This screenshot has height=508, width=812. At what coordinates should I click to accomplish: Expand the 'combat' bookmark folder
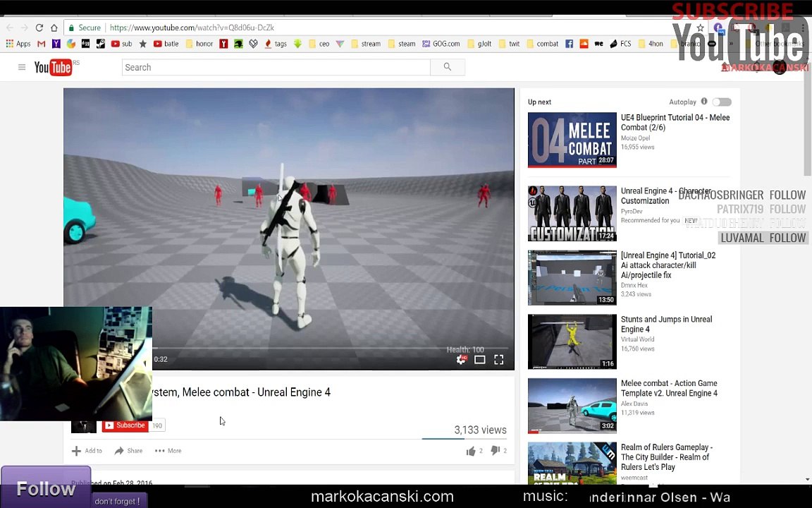click(x=543, y=44)
